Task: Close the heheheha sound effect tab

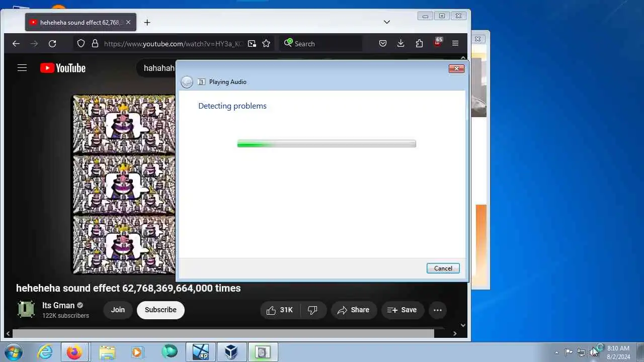Action: (128, 23)
